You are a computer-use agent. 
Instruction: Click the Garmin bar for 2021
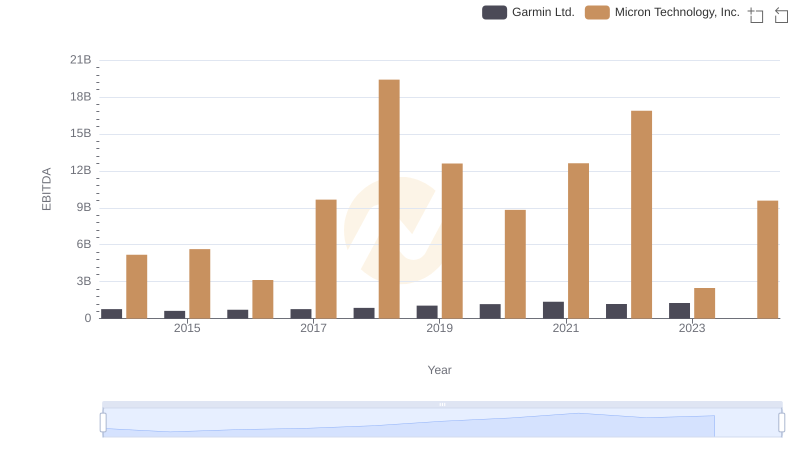[x=553, y=310]
